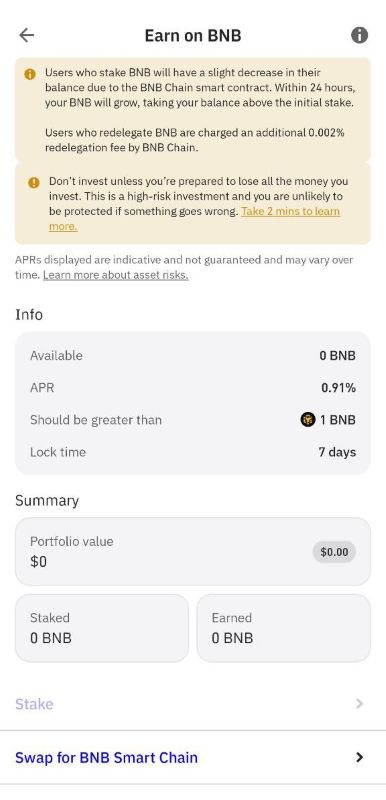
Task: Tap the warning icon in risk banner
Action: 34,182
